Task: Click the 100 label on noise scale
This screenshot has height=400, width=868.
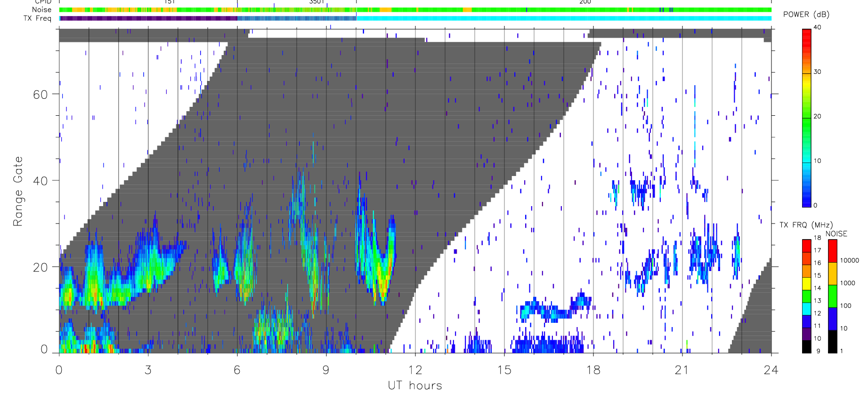Action: [x=846, y=305]
